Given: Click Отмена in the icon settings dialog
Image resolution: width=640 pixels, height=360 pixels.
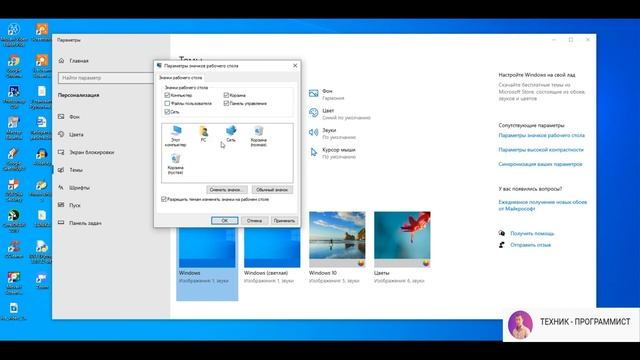Looking at the screenshot, I should coord(254,220).
